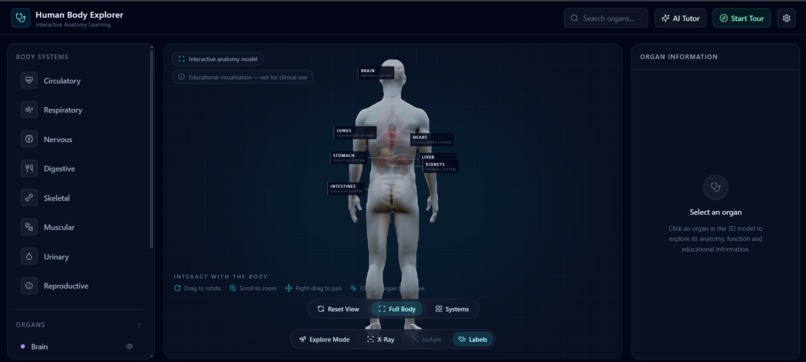Image resolution: width=806 pixels, height=362 pixels.
Task: Select the Urinary system droplet icon
Action: 29,257
